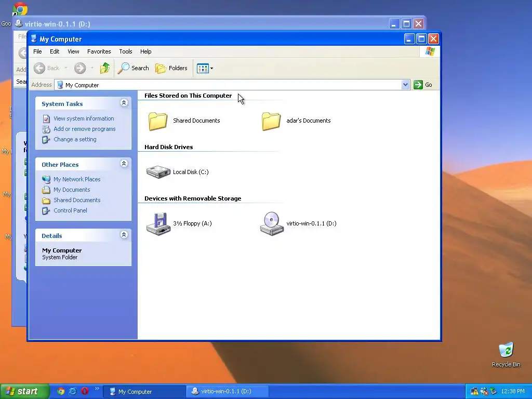Click the View system information icon

coord(46,119)
